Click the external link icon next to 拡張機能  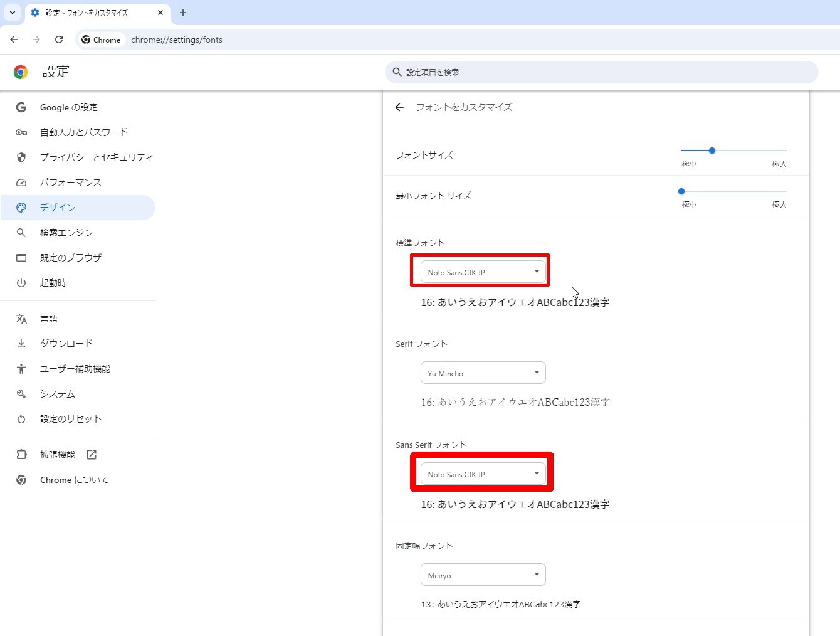(x=92, y=455)
